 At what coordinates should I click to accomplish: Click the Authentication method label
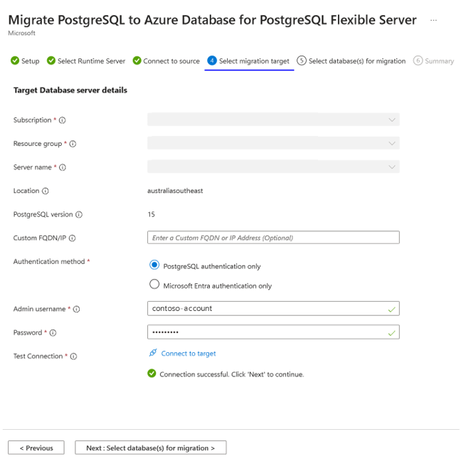pyautogui.click(x=49, y=262)
